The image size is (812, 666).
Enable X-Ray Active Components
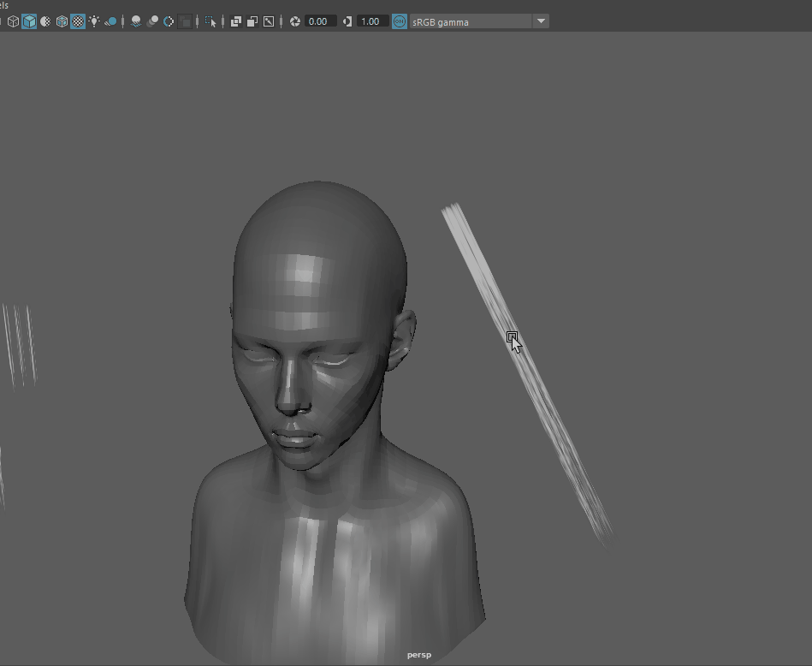click(252, 21)
